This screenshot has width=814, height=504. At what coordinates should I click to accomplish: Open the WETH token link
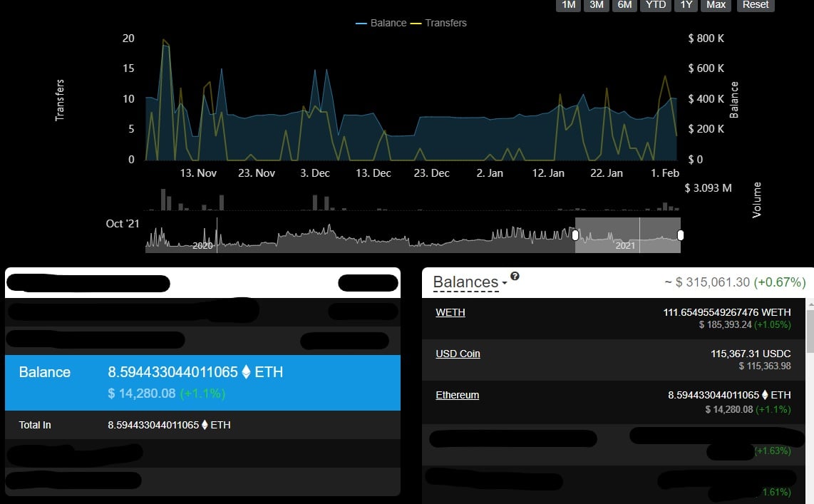450,312
